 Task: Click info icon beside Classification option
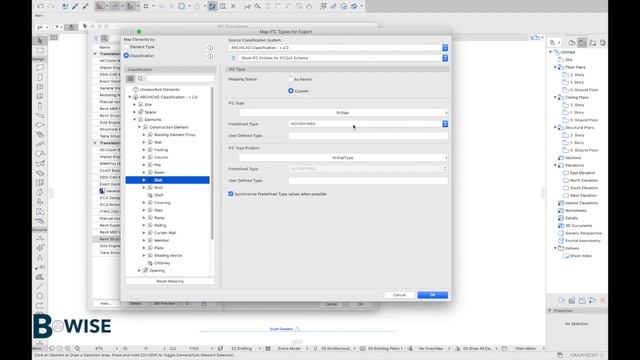(x=210, y=57)
